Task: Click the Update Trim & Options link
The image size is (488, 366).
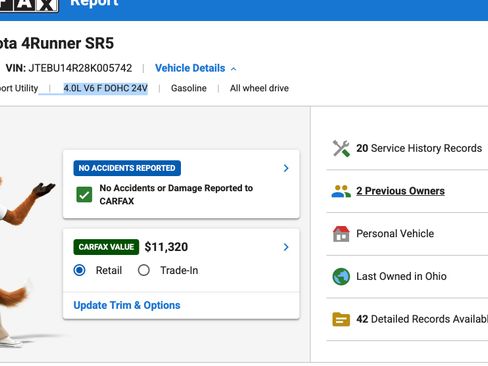Action: coord(127,305)
